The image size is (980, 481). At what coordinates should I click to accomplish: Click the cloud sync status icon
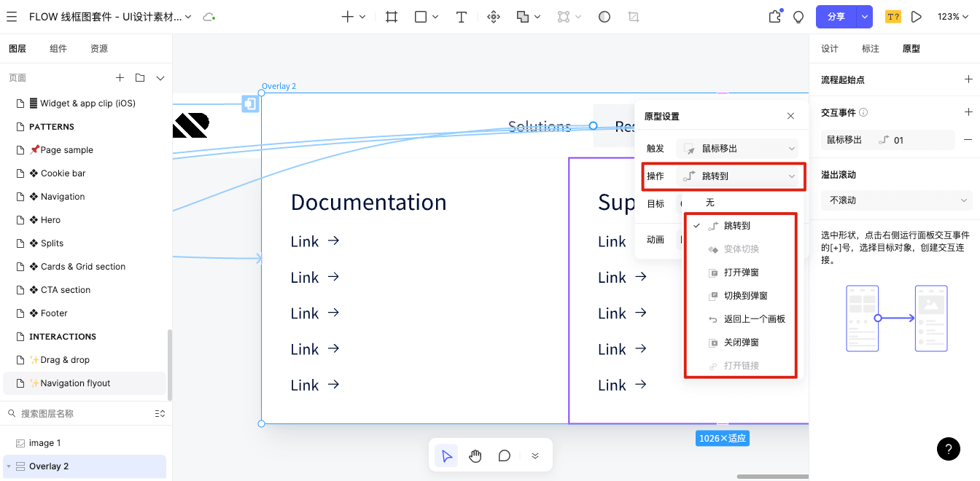209,17
